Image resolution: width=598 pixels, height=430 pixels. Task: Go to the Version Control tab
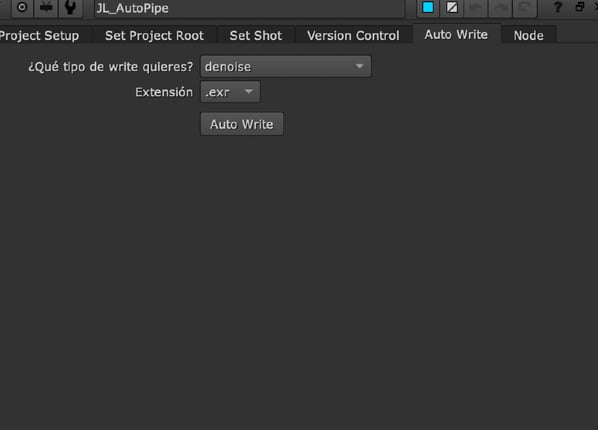(x=353, y=35)
